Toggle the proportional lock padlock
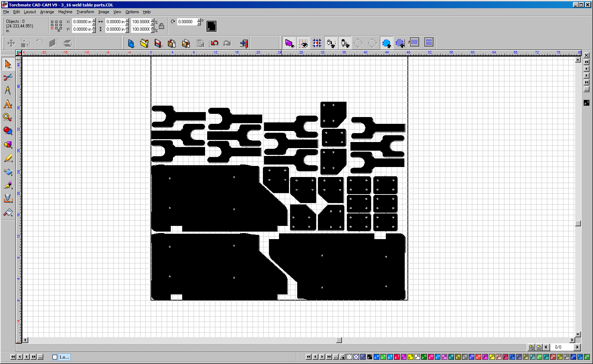The height and width of the screenshot is (364, 593). 161,26
